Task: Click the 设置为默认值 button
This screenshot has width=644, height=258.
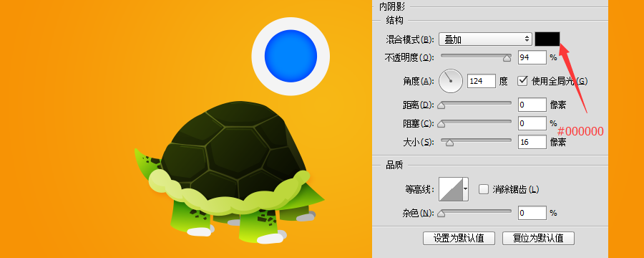Action: 459,238
